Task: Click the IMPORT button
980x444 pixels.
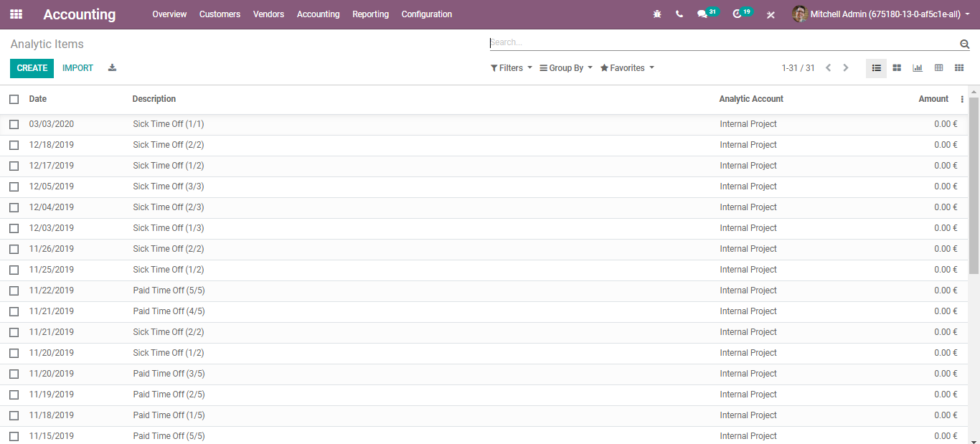Action: 77,68
